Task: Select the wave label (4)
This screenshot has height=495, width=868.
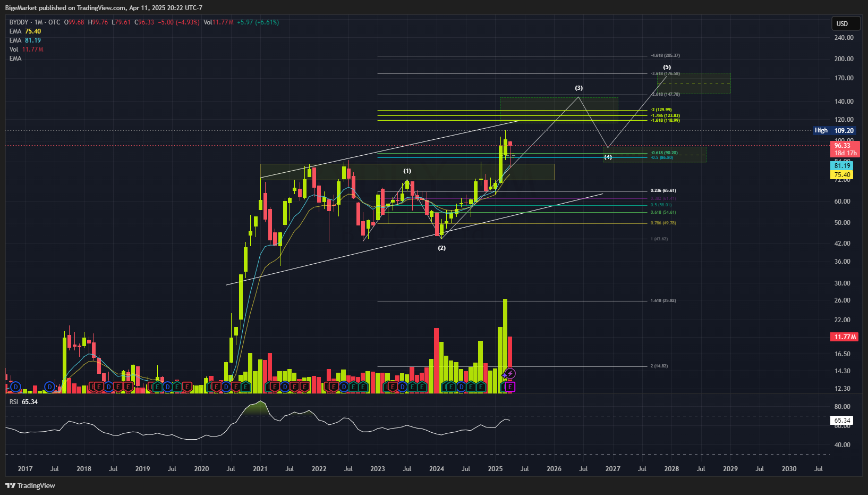Action: click(x=608, y=157)
